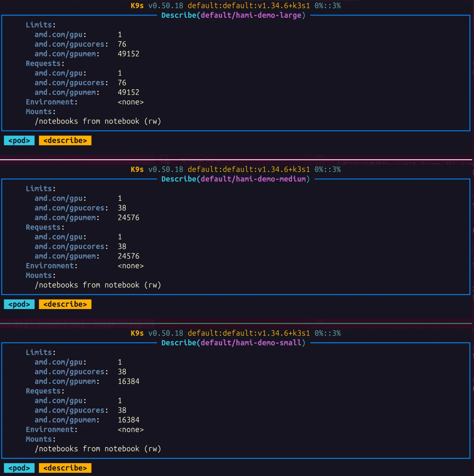Select Requests amd.com/gpumem label in hami-demo-small

click(x=67, y=420)
